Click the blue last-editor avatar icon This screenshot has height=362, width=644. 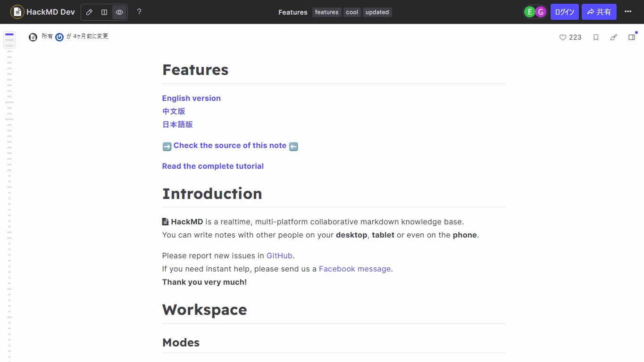[59, 37]
